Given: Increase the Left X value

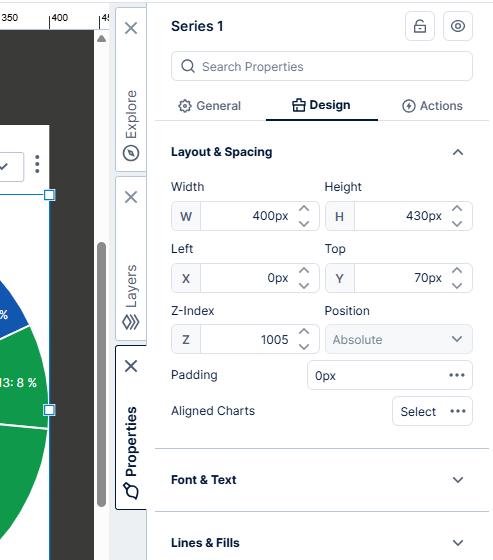Looking at the screenshot, I should [x=304, y=270].
